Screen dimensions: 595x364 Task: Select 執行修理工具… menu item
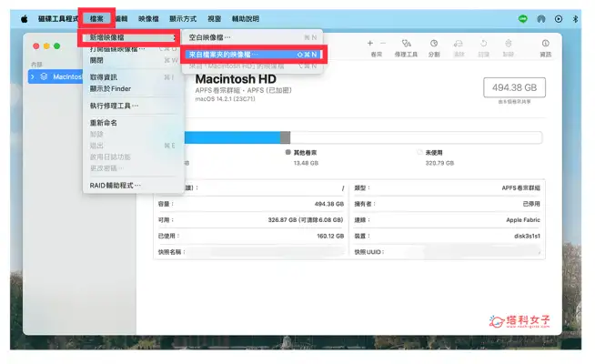(132, 106)
